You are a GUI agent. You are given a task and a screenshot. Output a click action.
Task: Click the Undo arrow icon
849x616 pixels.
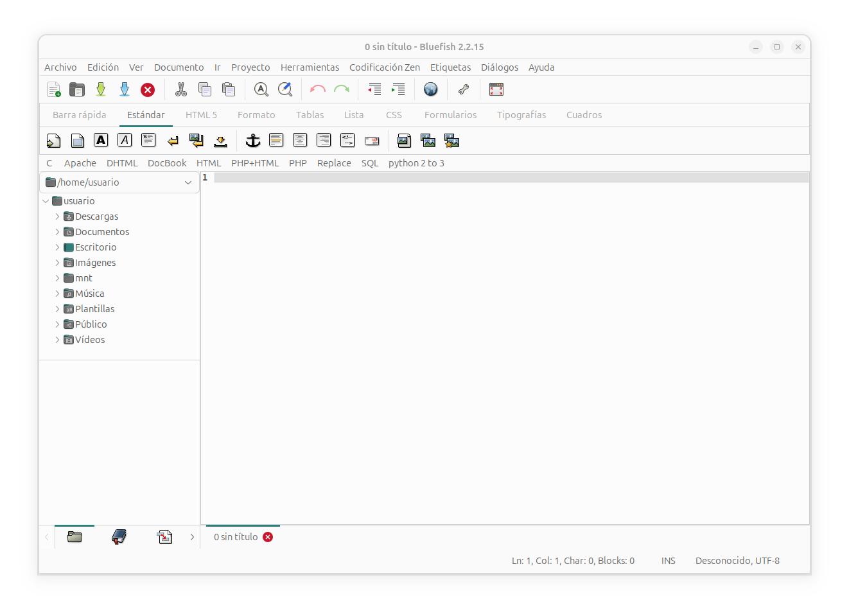click(318, 90)
